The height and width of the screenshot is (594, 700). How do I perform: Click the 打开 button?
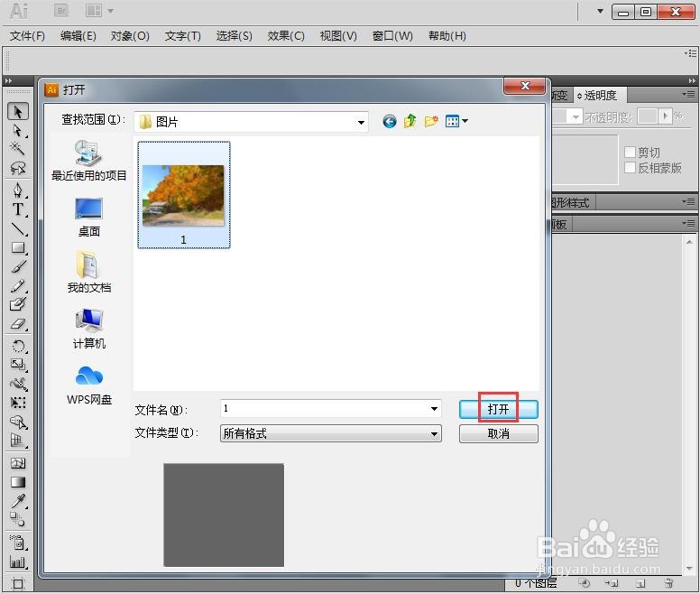[498, 409]
